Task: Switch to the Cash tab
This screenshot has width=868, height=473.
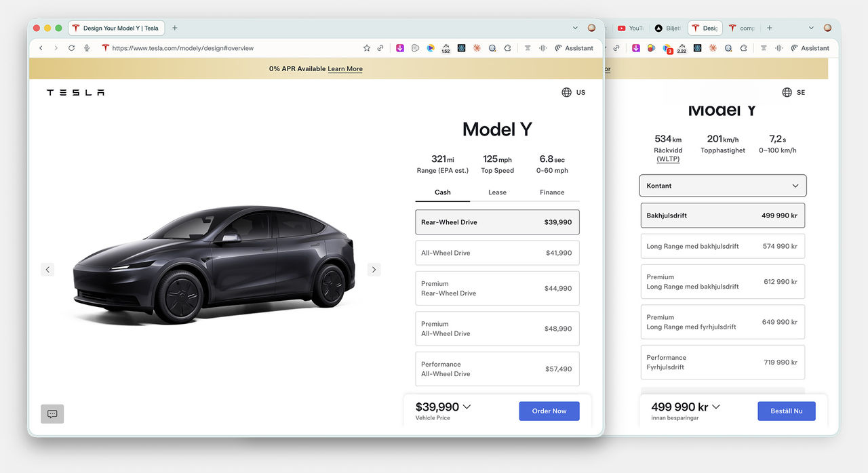Action: [443, 192]
